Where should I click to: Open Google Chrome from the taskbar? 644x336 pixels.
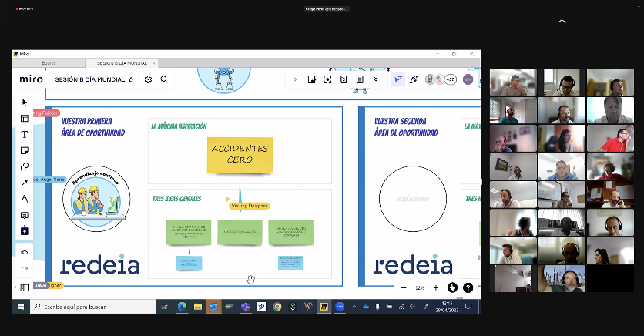pyautogui.click(x=277, y=307)
